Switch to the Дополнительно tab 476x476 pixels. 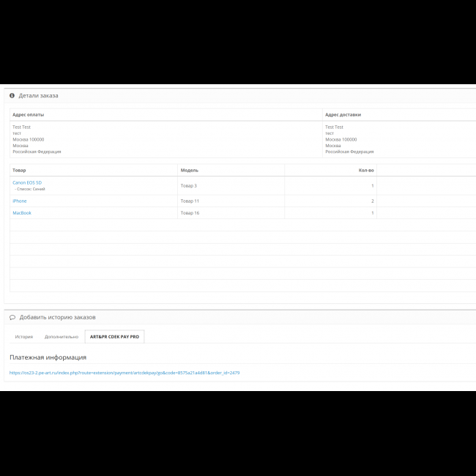pyautogui.click(x=62, y=337)
